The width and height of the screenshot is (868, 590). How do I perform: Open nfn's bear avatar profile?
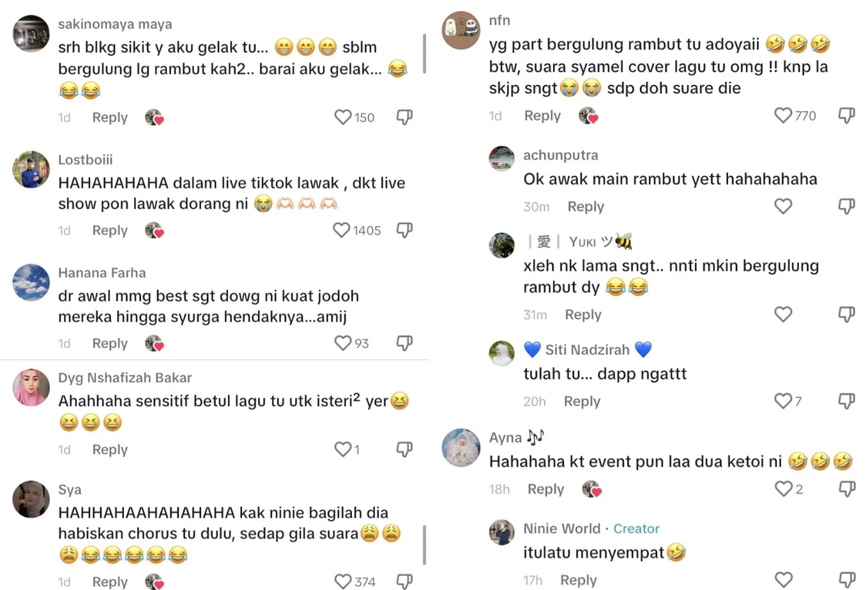pyautogui.click(x=461, y=30)
